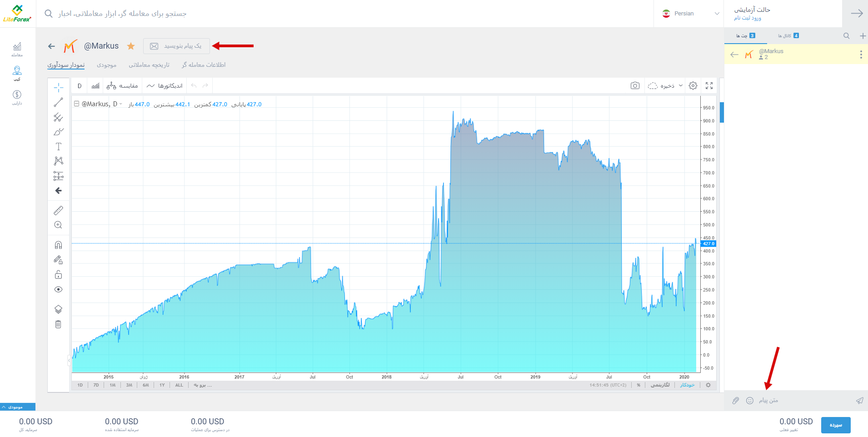Select the trend line drawing tool
This screenshot has height=437, width=868.
click(58, 102)
